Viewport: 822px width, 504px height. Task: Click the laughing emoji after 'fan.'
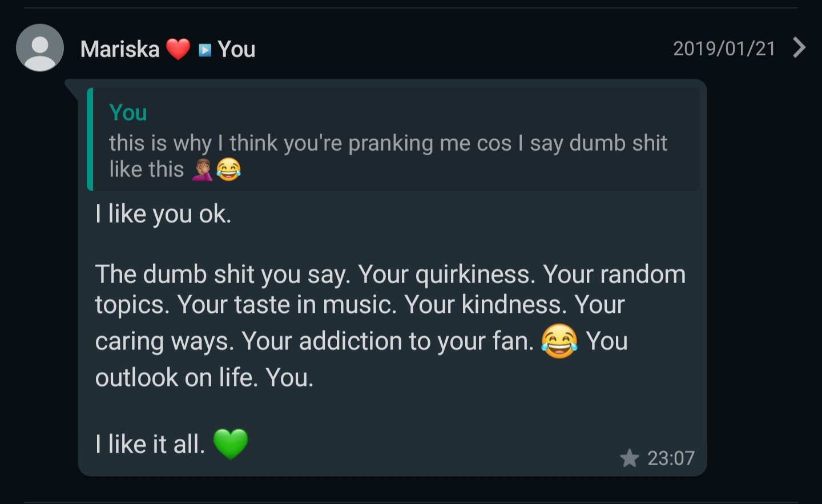click(x=559, y=341)
